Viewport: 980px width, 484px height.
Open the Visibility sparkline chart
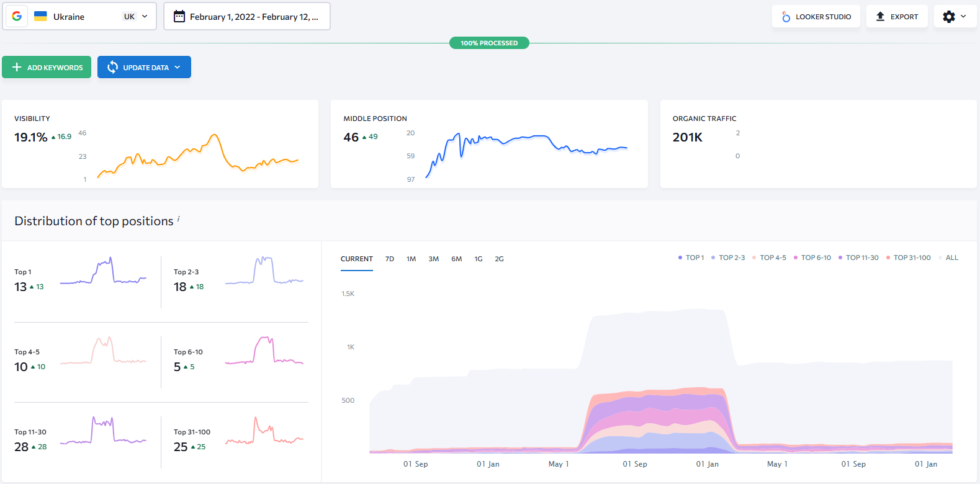point(197,155)
